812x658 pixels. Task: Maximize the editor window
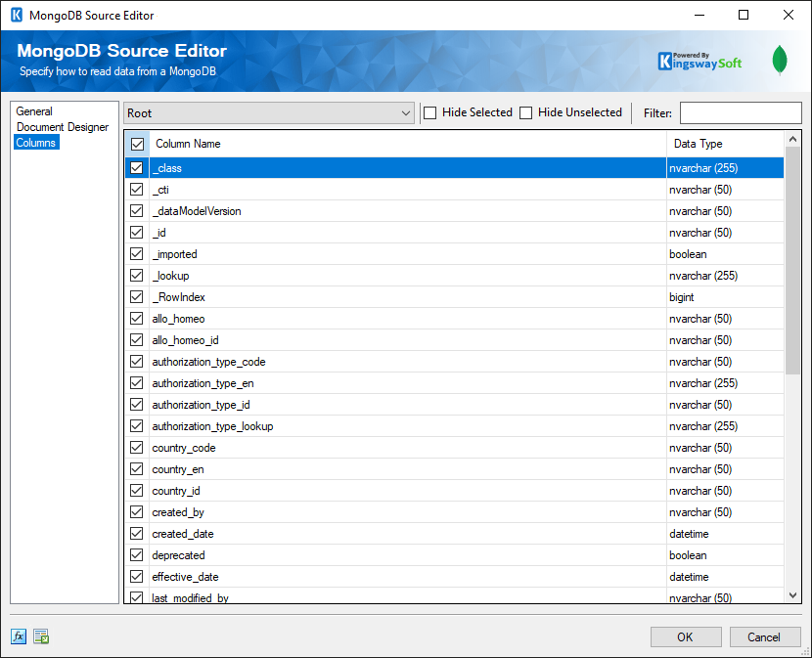744,15
